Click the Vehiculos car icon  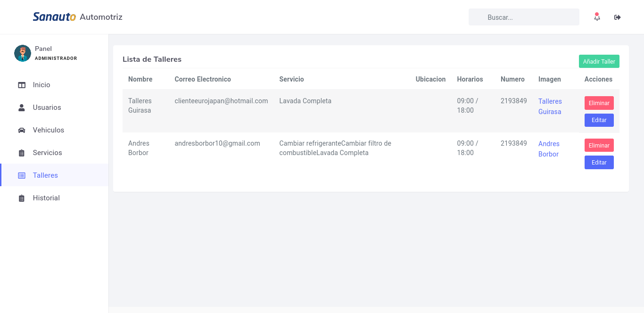coord(22,130)
